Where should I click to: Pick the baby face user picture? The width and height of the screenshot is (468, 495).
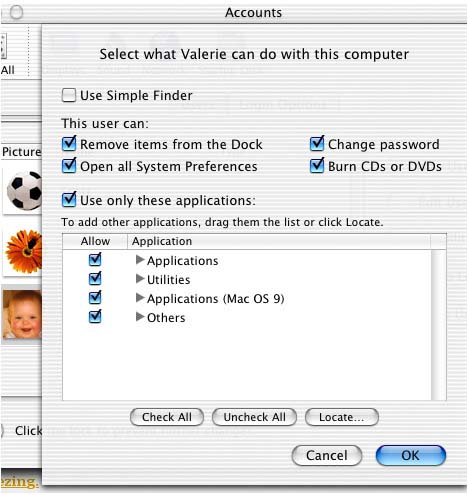click(22, 314)
